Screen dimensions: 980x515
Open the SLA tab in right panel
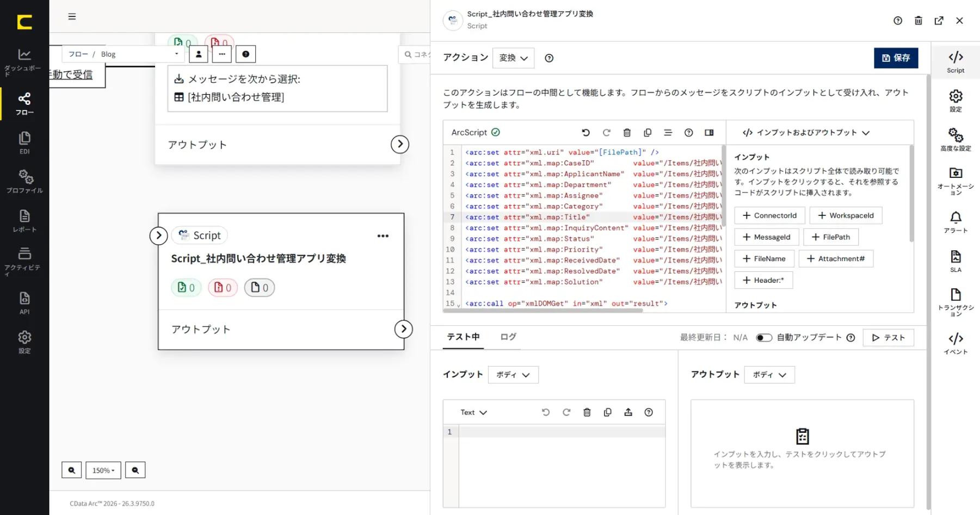[x=956, y=261]
